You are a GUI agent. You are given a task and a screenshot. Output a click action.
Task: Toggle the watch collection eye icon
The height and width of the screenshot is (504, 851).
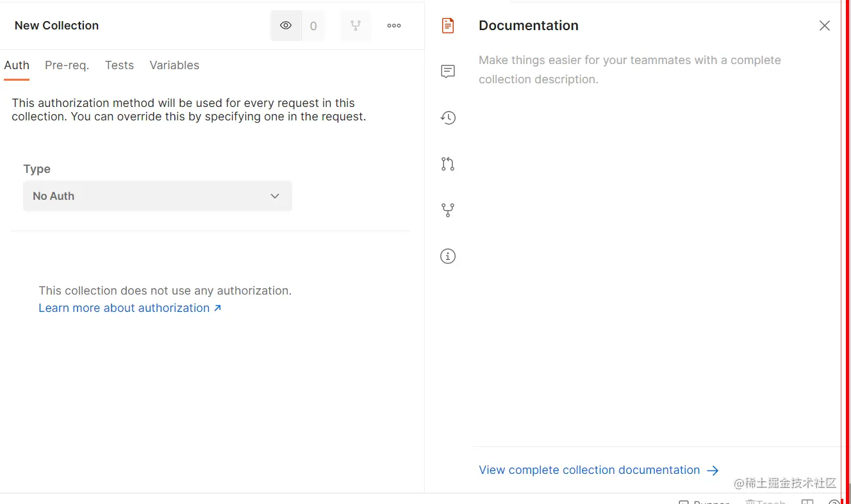(x=286, y=26)
